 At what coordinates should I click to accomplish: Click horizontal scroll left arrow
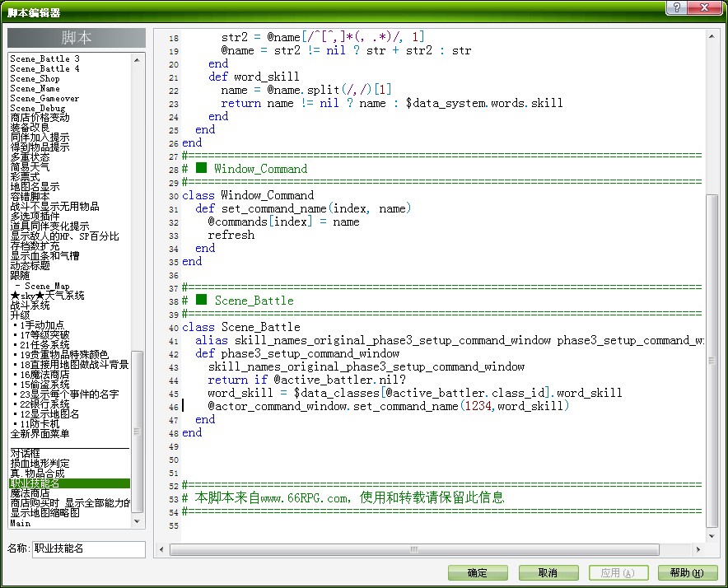(x=161, y=549)
